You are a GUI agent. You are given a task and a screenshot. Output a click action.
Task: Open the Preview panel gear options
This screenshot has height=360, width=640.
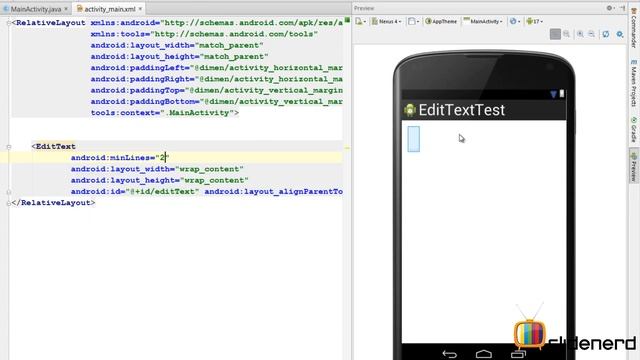click(610, 8)
